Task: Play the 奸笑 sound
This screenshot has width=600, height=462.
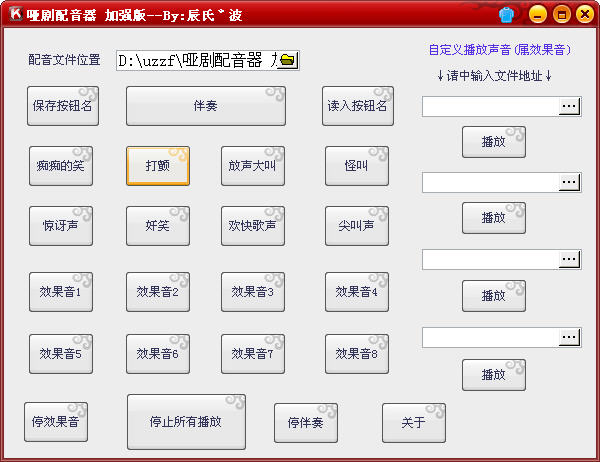Action: pyautogui.click(x=158, y=226)
